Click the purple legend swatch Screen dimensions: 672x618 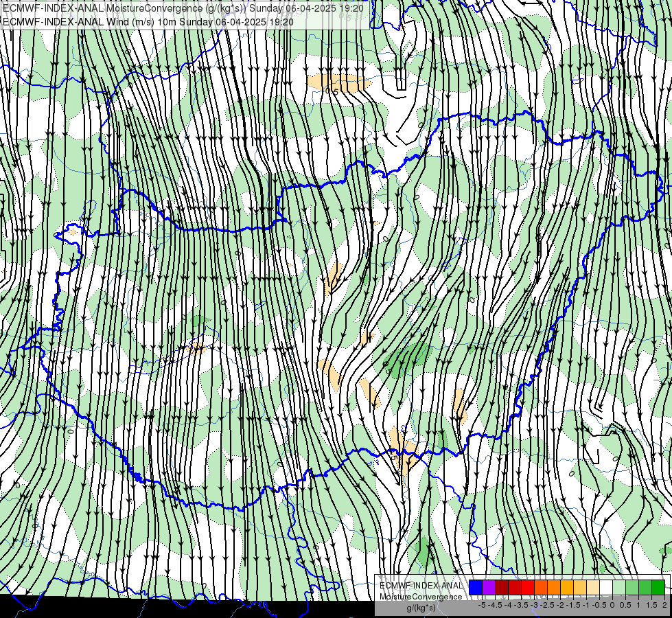[x=489, y=587]
